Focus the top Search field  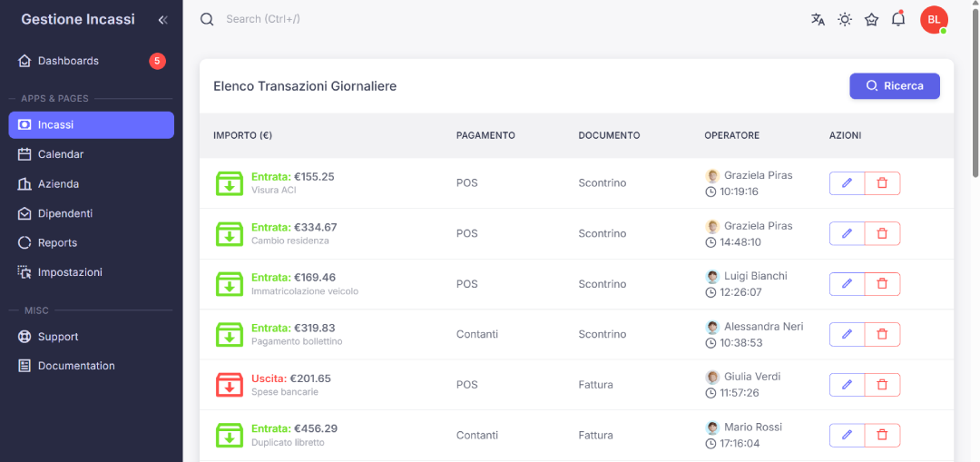(x=363, y=19)
